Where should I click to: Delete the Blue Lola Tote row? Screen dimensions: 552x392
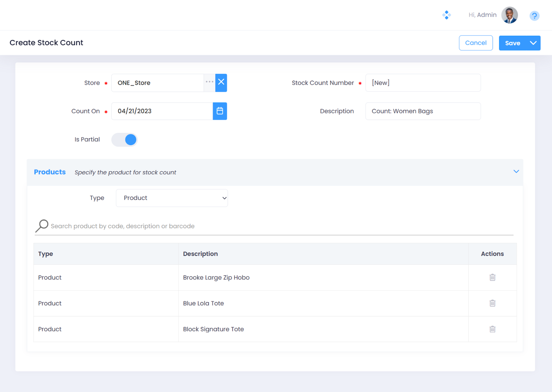492,303
